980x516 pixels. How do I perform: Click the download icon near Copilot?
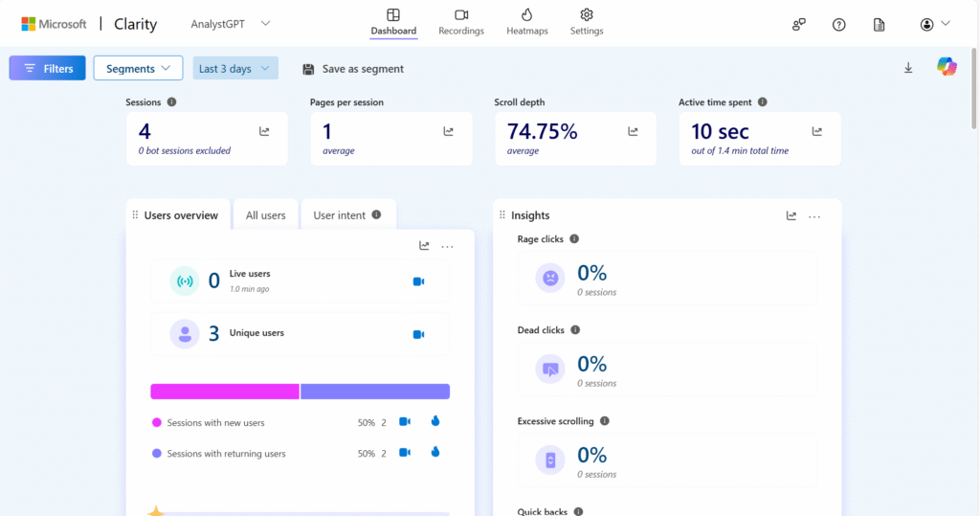pos(908,68)
